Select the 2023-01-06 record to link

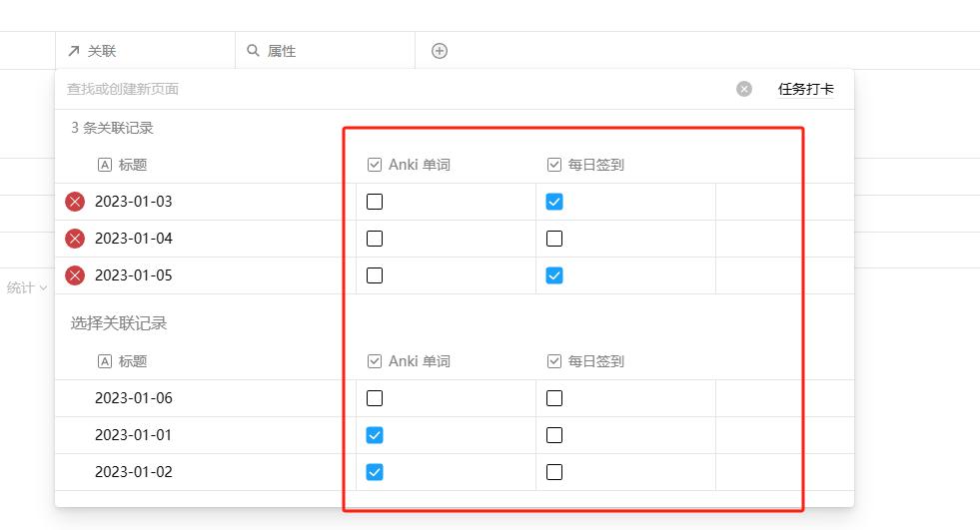134,398
